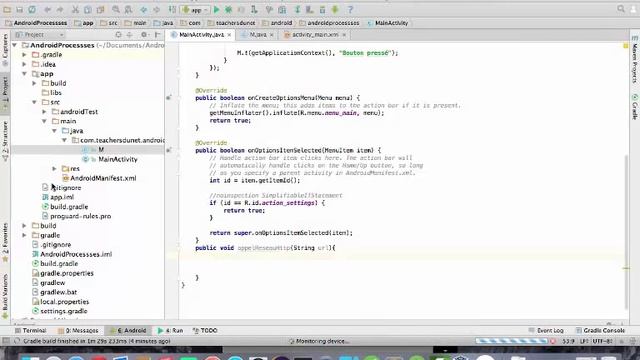The image size is (640, 360).
Task: Expand the res folder
Action: [54, 169]
